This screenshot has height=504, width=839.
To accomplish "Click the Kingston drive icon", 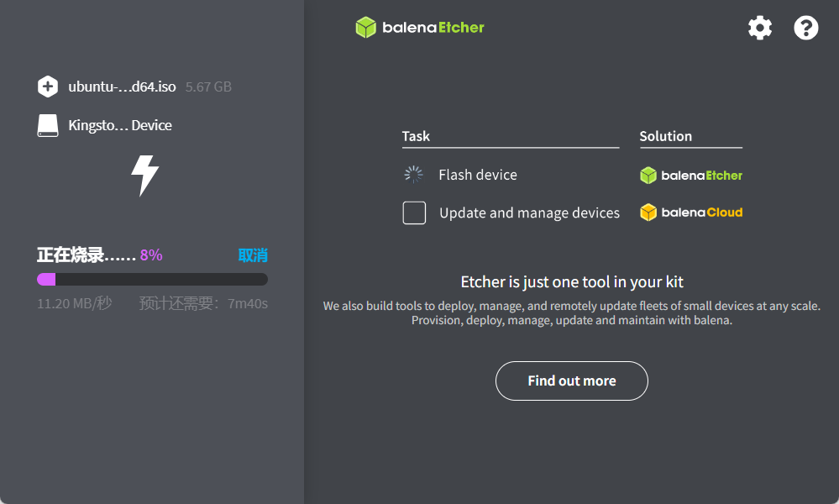I will [x=48, y=125].
